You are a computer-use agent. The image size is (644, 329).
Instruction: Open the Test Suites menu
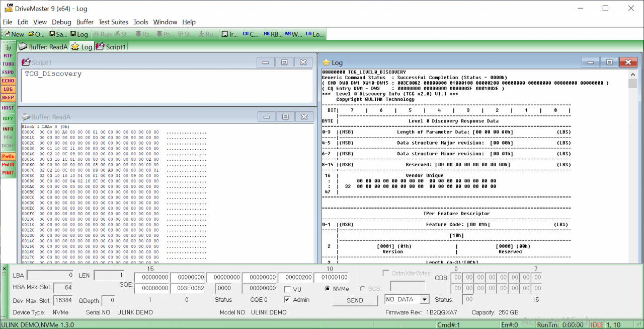point(113,22)
